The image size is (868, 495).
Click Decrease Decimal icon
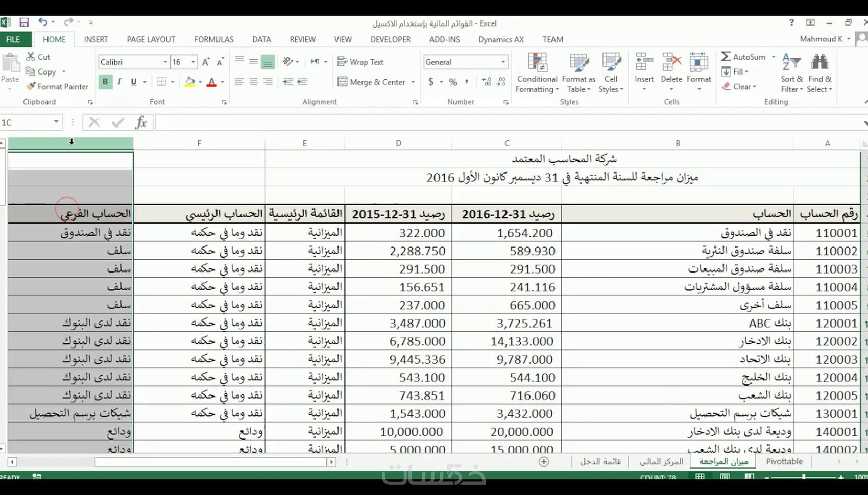click(501, 82)
